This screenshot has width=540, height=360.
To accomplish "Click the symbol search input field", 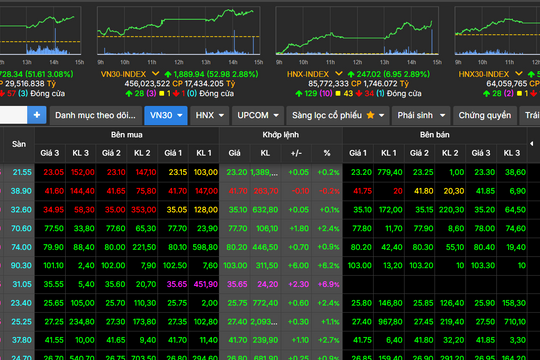I will (13, 115).
